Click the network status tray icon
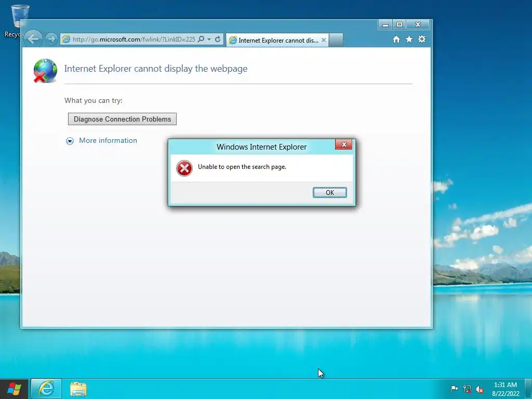Image resolution: width=532 pixels, height=399 pixels. click(467, 389)
